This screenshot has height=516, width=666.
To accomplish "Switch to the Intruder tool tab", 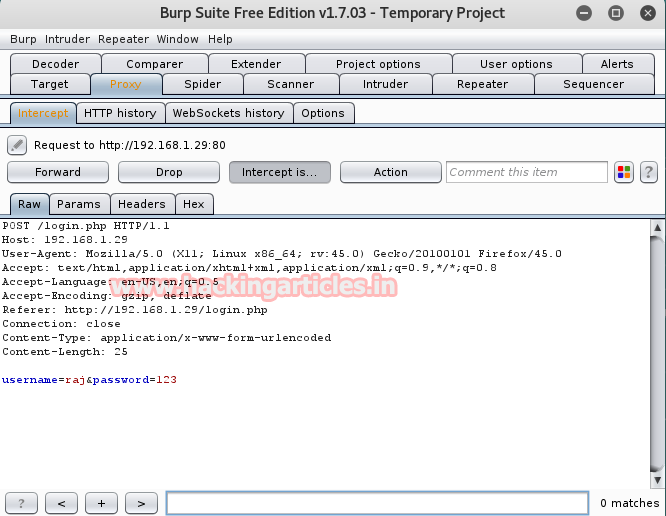I will [385, 84].
